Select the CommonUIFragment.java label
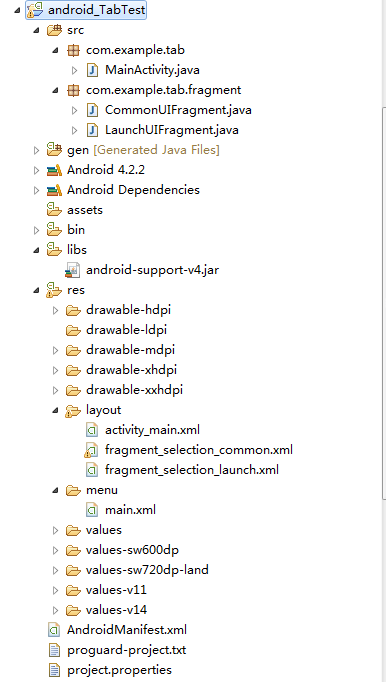The image size is (386, 682). pyautogui.click(x=178, y=110)
